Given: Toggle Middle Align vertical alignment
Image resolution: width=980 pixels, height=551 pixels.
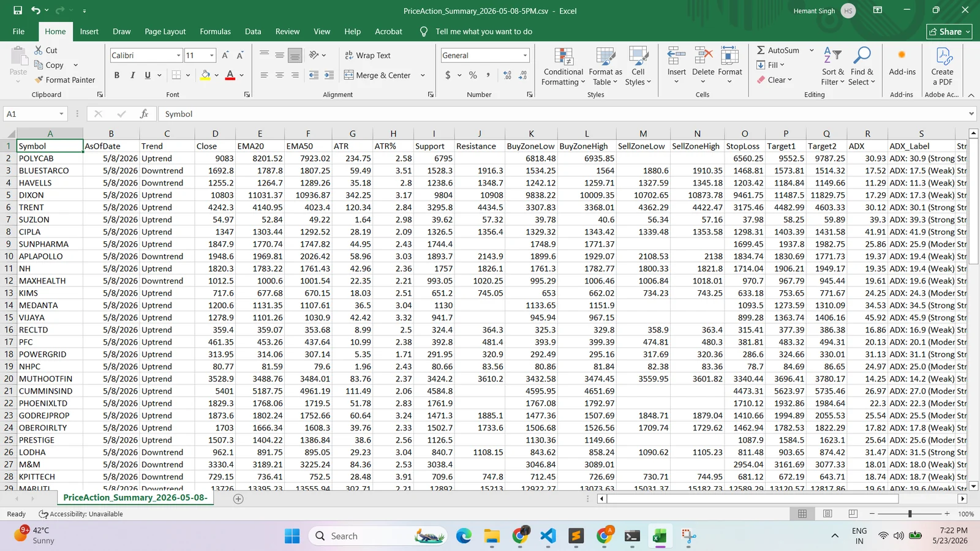Looking at the screenshot, I should (x=279, y=55).
